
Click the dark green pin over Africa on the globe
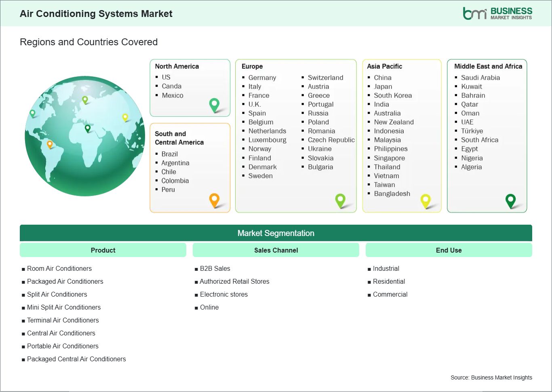[87, 129]
